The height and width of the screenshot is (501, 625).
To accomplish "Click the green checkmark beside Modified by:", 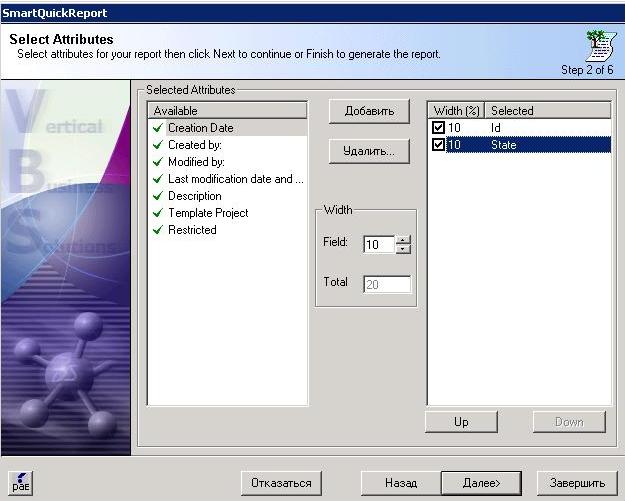I will click(x=158, y=162).
